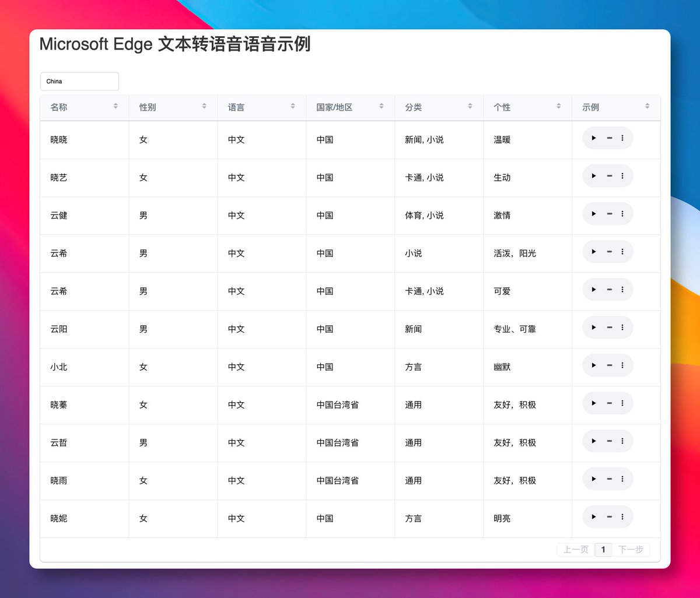This screenshot has height=598, width=700.
Task: Click the sort arrows on 国家/地区 header
Action: click(381, 107)
